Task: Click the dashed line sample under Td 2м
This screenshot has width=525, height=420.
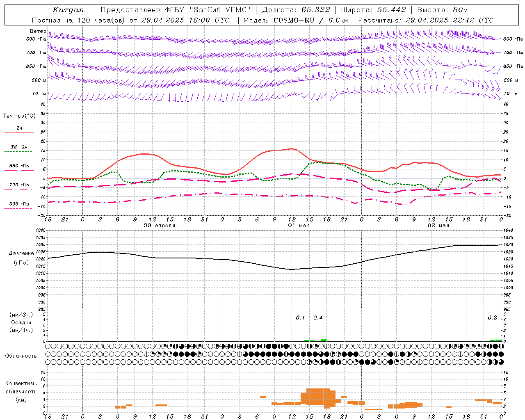Action: point(18,152)
